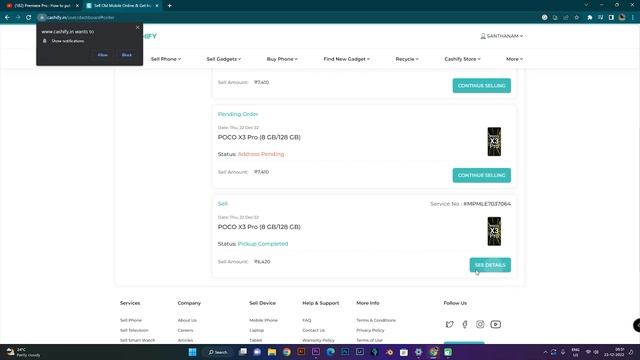Click the Address Pending status text
Viewport: 640px width, 360px height.
(x=261, y=154)
